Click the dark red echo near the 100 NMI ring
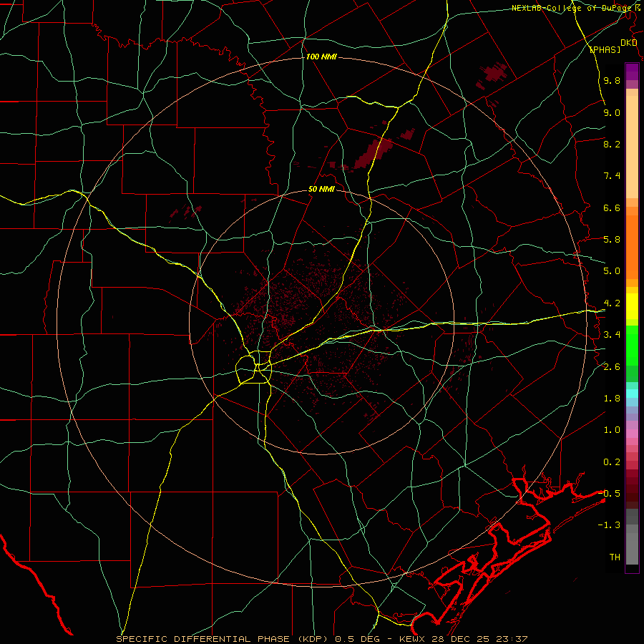The image size is (644, 644). (493, 74)
